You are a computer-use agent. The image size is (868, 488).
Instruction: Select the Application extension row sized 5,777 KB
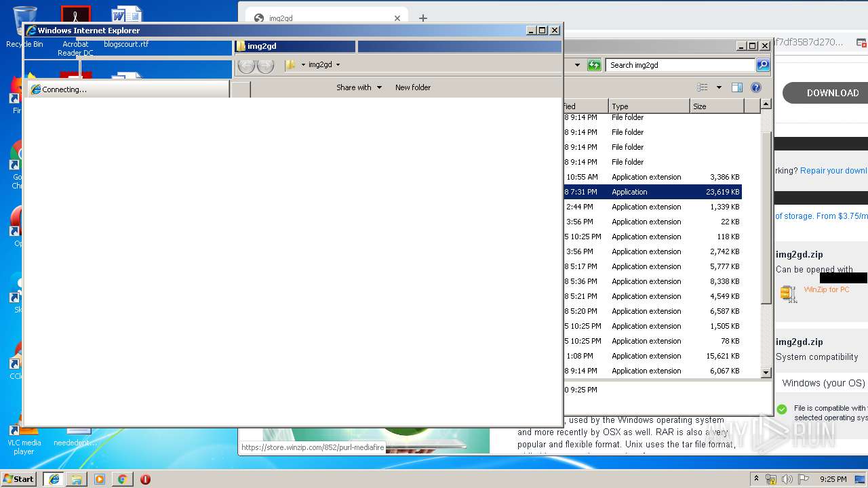pos(652,266)
